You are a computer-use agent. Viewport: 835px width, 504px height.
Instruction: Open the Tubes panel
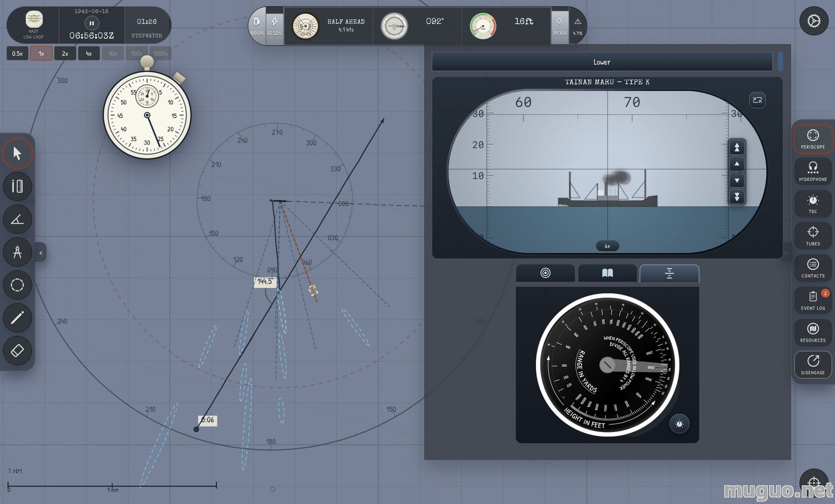click(x=813, y=236)
